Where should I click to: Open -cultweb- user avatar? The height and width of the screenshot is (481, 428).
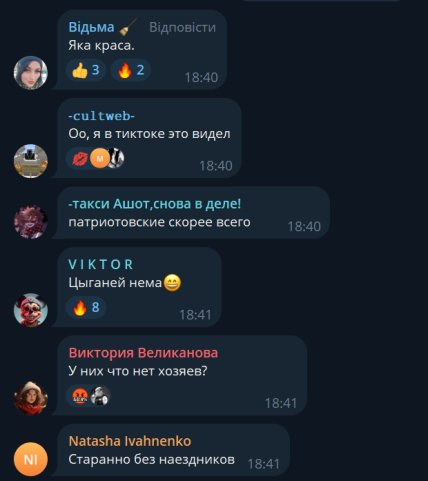click(x=31, y=161)
